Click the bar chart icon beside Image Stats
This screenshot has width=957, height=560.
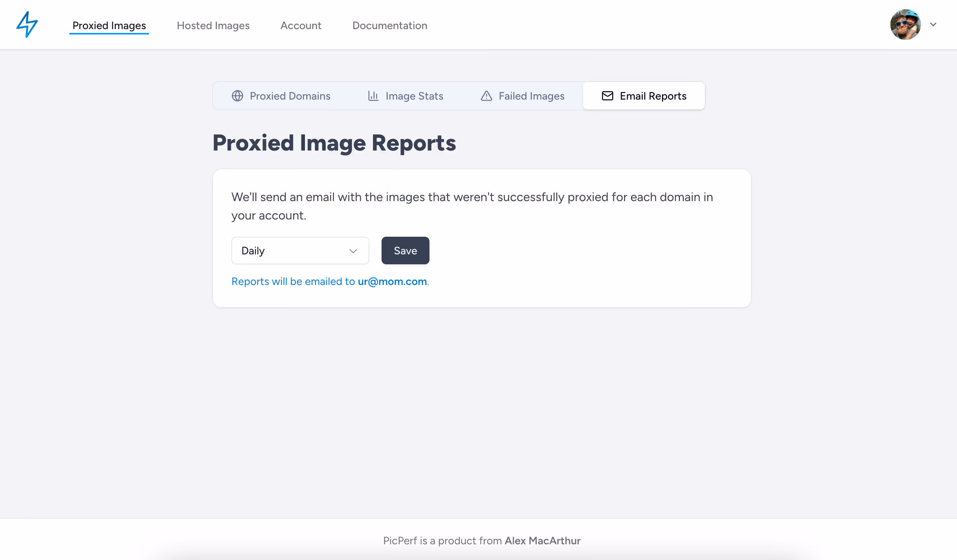coord(372,96)
